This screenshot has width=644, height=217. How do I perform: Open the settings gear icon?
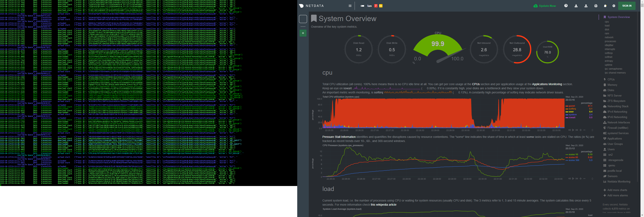click(x=614, y=6)
